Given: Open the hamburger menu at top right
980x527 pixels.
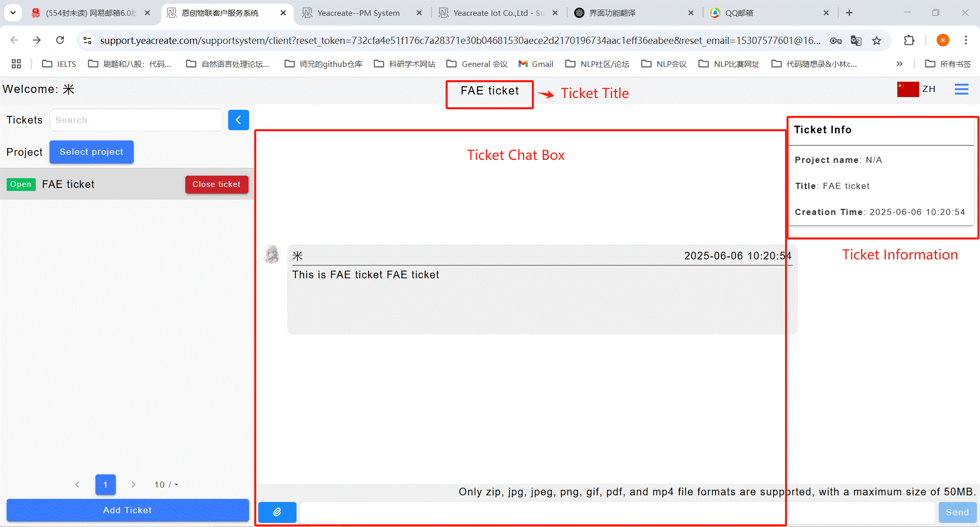Looking at the screenshot, I should (961, 89).
